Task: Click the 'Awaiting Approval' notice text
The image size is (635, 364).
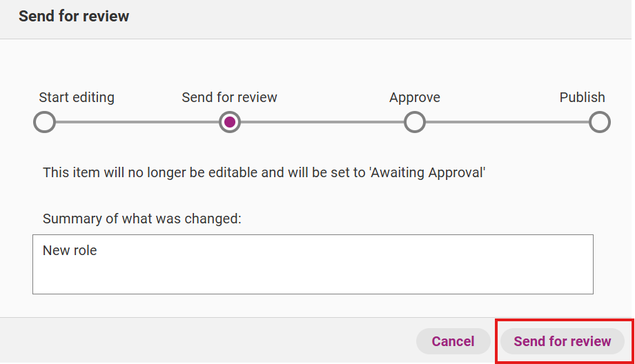Action: (x=264, y=172)
